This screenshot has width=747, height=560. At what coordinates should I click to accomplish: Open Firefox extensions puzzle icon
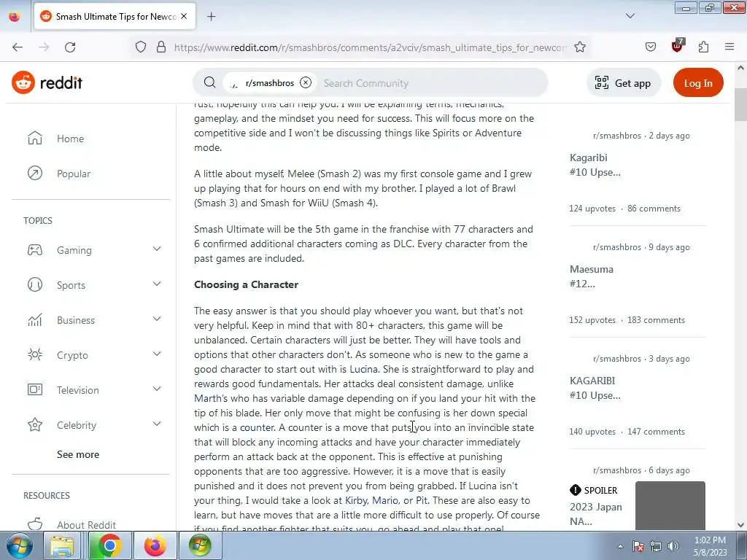[704, 47]
